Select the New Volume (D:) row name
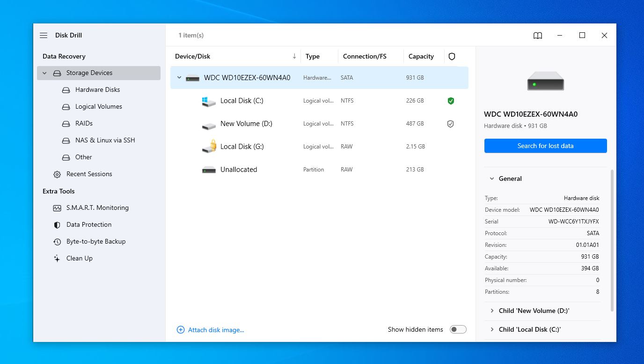Image resolution: width=644 pixels, height=364 pixels. [x=246, y=124]
